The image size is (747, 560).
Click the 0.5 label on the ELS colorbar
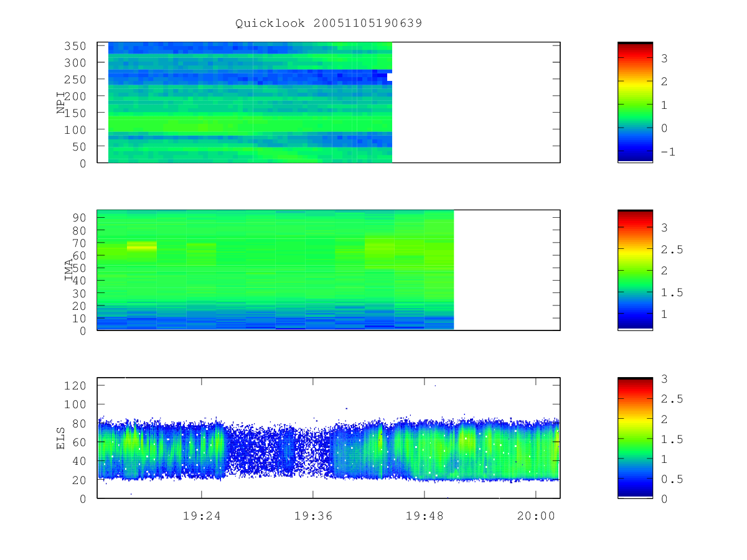[672, 479]
